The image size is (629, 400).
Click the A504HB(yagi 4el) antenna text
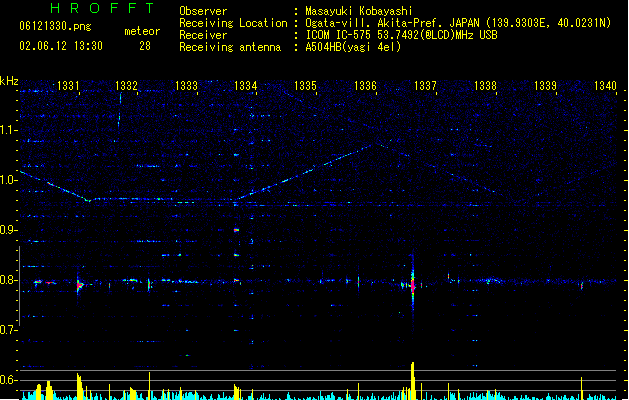coord(353,47)
